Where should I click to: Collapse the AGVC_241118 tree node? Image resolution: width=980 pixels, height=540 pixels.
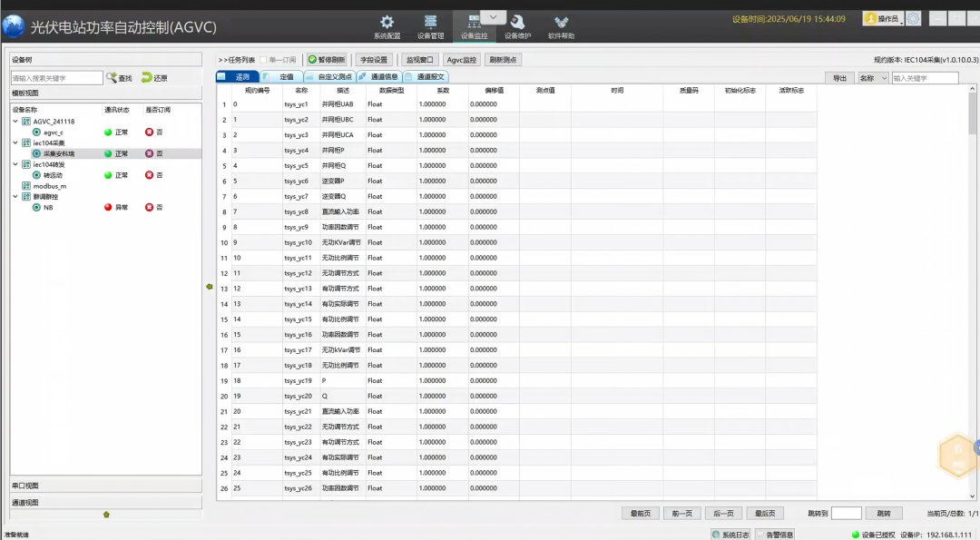15,122
